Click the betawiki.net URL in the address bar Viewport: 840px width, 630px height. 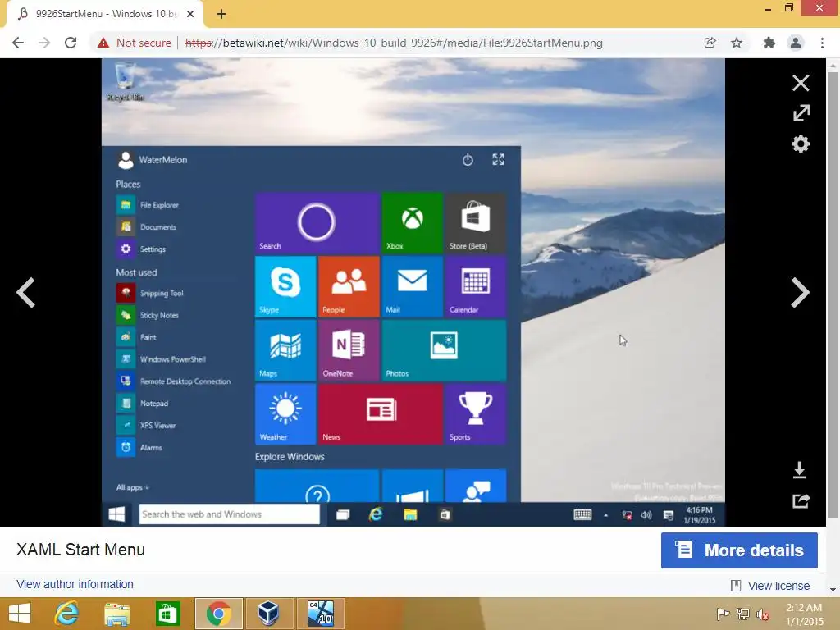click(x=394, y=43)
